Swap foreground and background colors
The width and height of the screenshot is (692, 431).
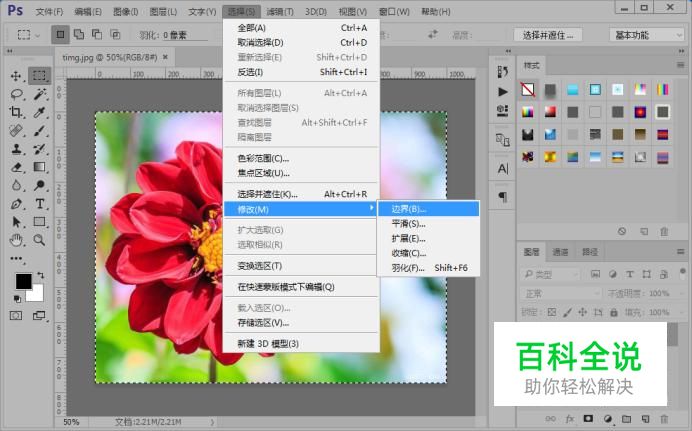[41, 275]
